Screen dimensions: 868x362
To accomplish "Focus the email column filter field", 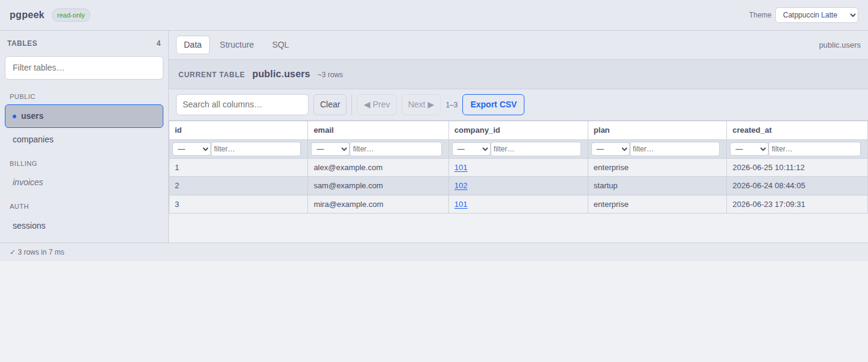I will click(395, 149).
